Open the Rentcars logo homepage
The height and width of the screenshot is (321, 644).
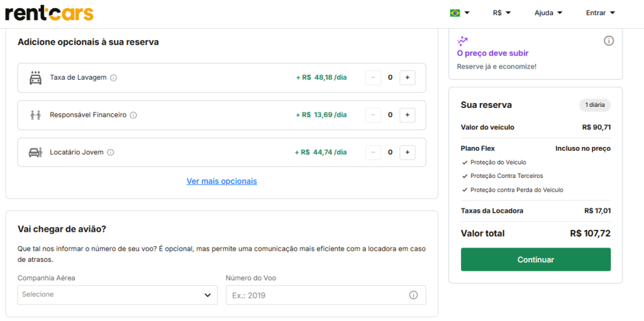pos(49,13)
